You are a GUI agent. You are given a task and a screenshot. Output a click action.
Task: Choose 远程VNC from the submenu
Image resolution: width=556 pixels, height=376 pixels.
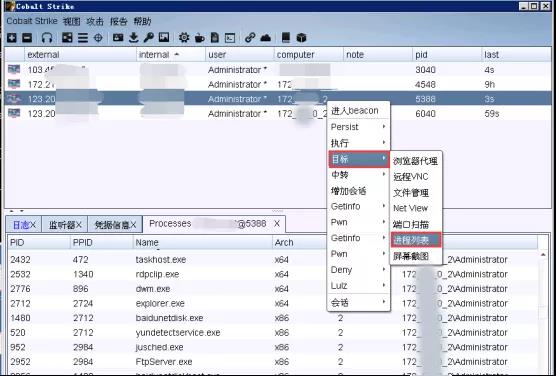pyautogui.click(x=416, y=177)
